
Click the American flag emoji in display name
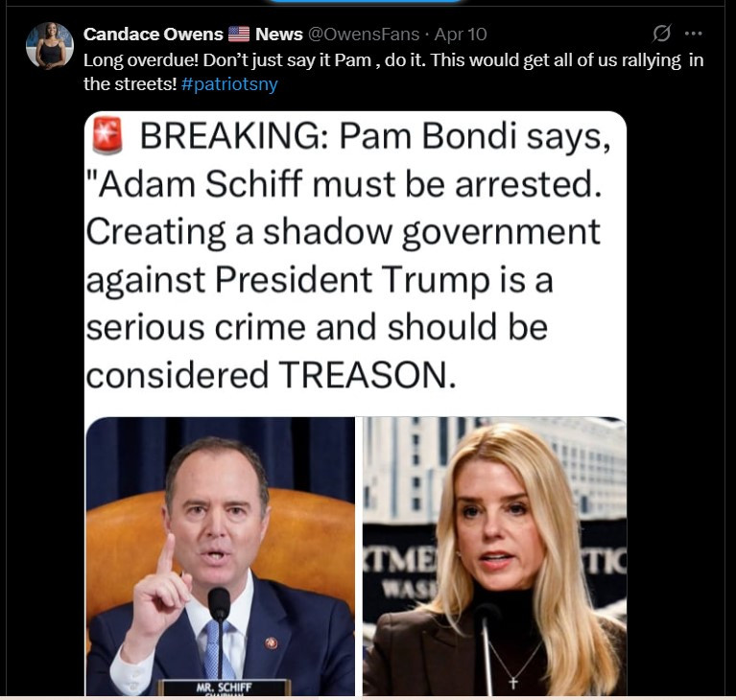click(239, 35)
